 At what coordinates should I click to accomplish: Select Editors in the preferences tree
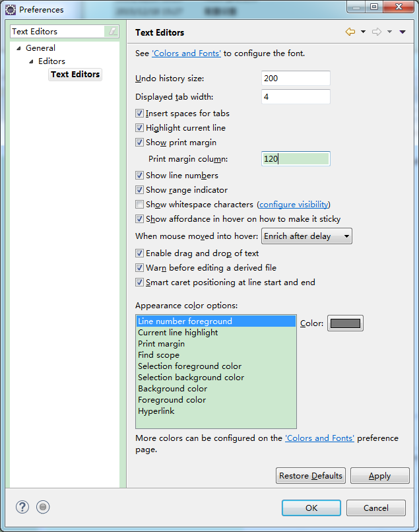(51, 61)
